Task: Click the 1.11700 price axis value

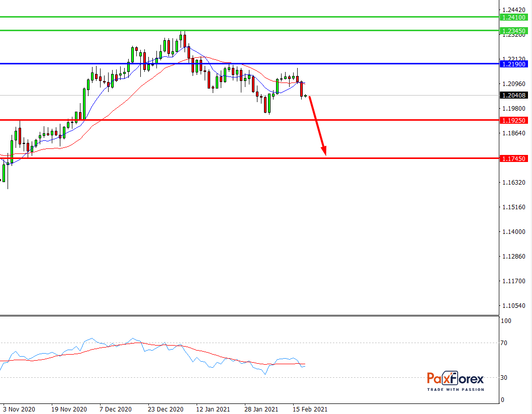Action: 514,281
